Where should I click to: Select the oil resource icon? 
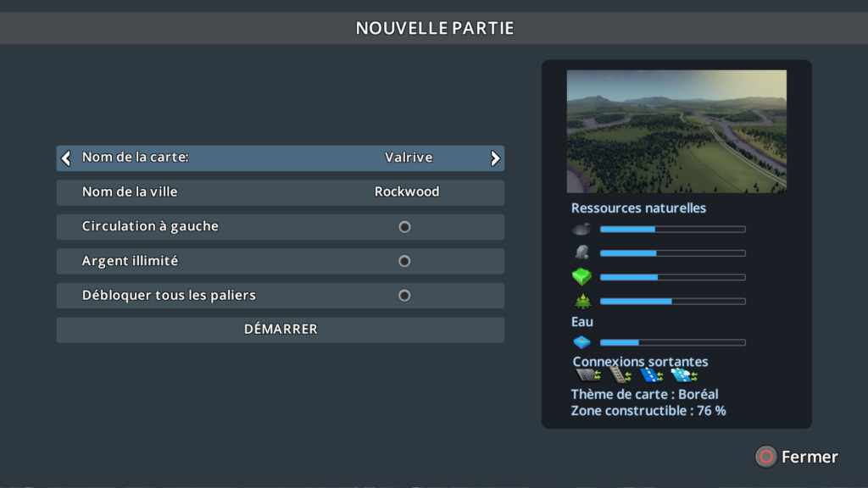point(582,229)
